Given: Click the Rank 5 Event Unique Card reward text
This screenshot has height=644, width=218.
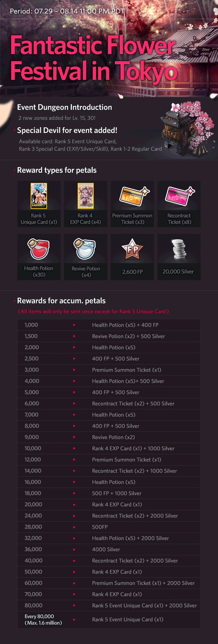Looking at the screenshot, I should pos(127,620).
